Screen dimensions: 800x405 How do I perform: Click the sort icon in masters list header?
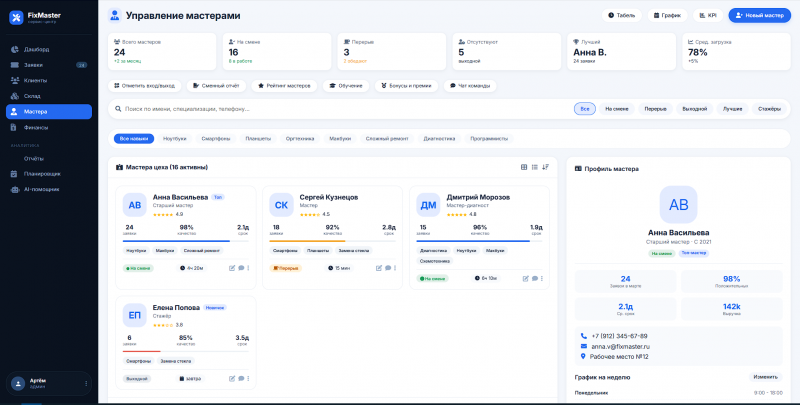[545, 167]
